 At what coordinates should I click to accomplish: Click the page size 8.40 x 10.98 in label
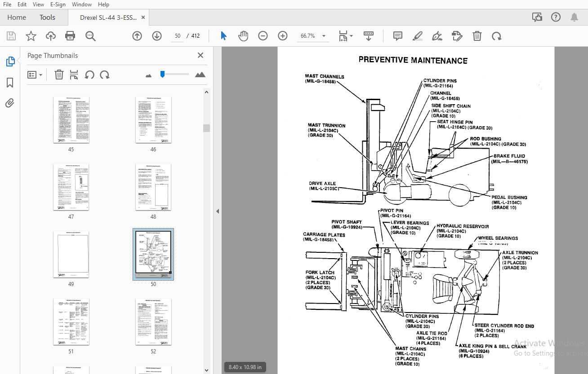[245, 367]
